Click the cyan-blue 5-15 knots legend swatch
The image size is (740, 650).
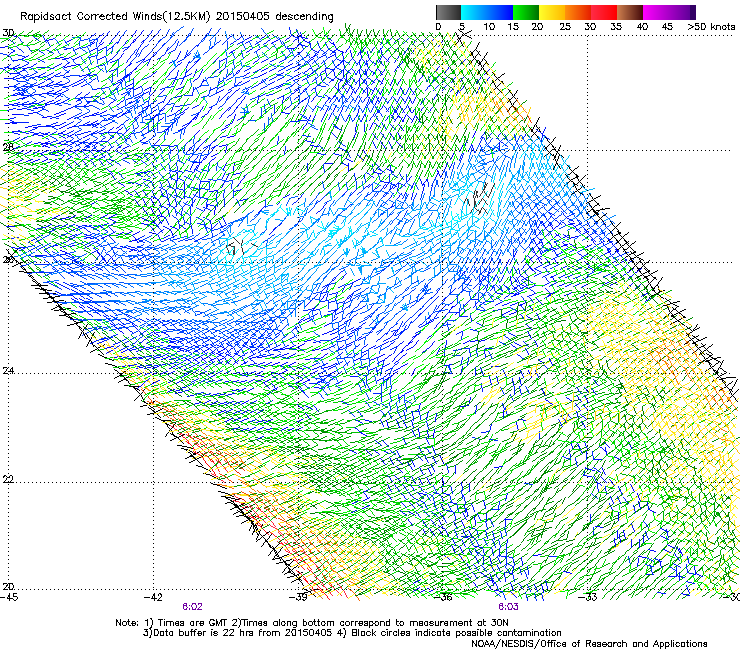pyautogui.click(x=487, y=12)
